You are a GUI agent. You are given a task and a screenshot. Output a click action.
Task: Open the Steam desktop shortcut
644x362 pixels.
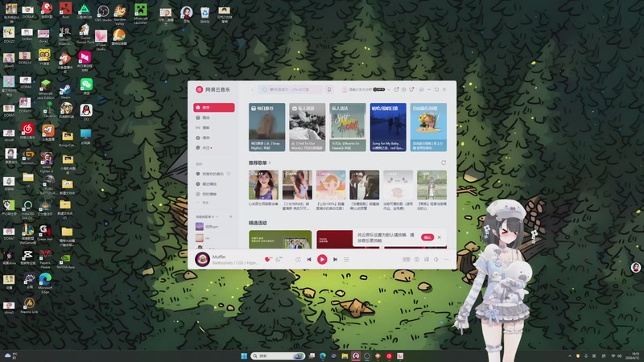click(65, 91)
